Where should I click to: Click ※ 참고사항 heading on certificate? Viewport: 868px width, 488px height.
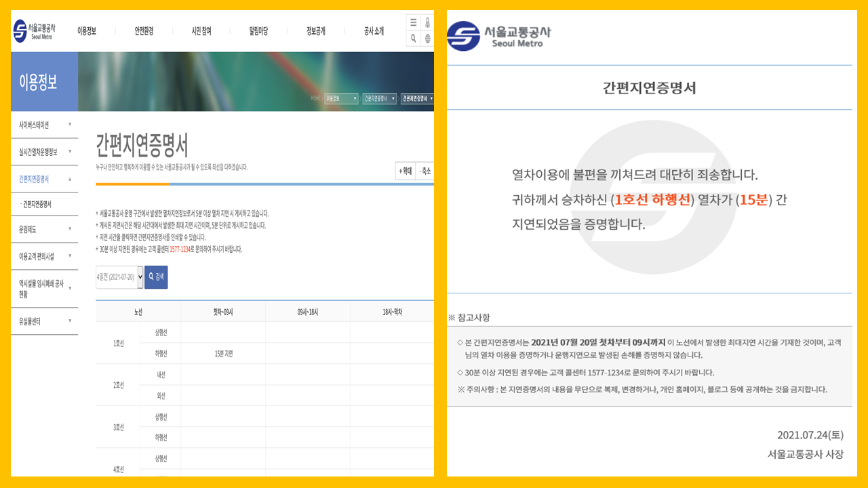[469, 317]
